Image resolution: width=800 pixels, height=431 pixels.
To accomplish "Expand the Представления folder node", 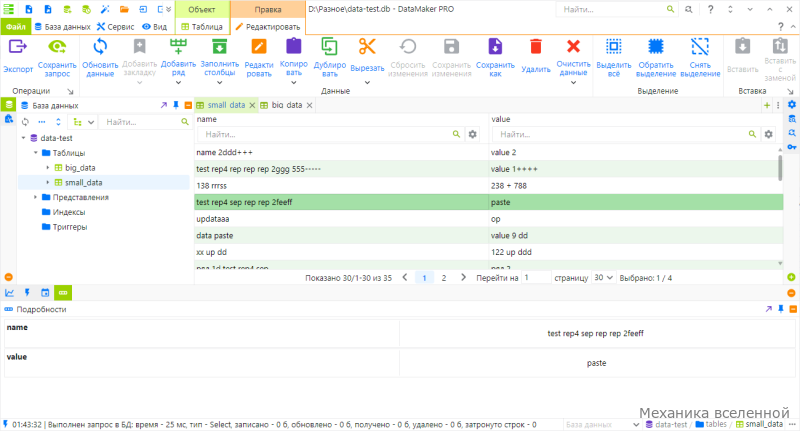I will tap(36, 197).
